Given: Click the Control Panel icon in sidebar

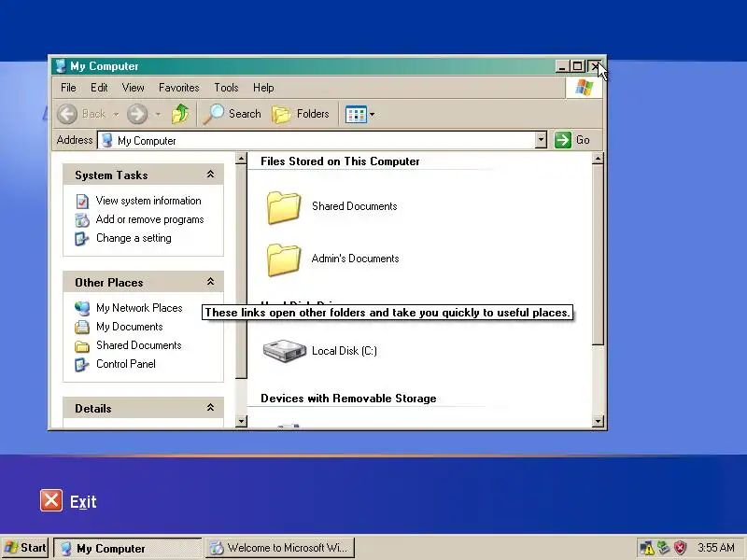Looking at the screenshot, I should [x=82, y=364].
